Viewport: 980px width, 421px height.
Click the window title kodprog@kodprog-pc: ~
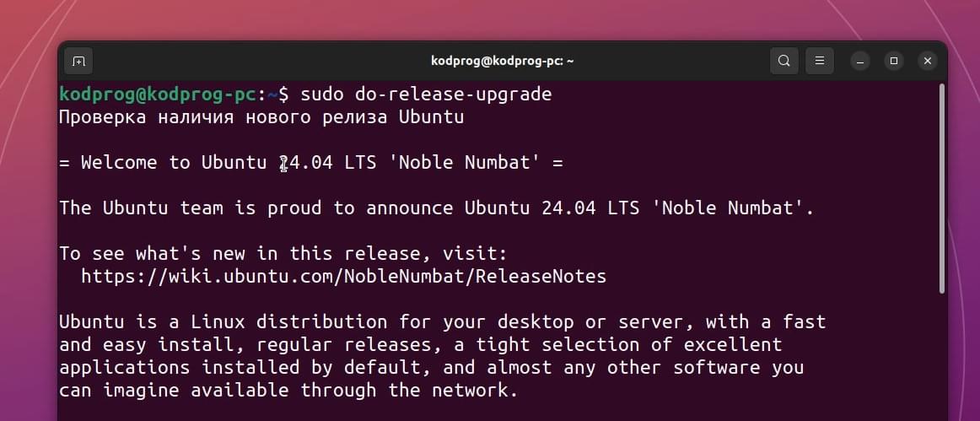coord(503,61)
